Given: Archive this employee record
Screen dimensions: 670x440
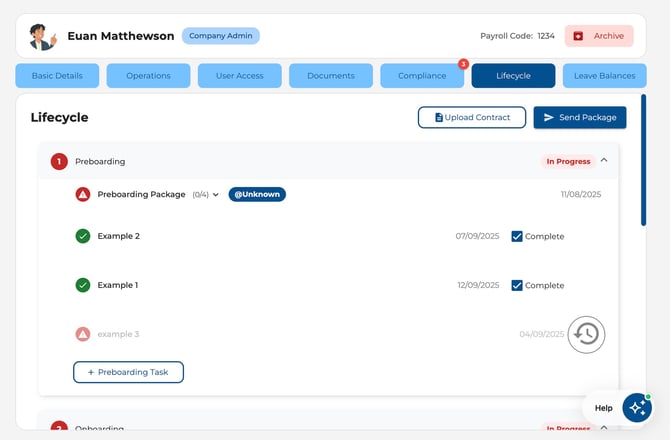Looking at the screenshot, I should [599, 36].
